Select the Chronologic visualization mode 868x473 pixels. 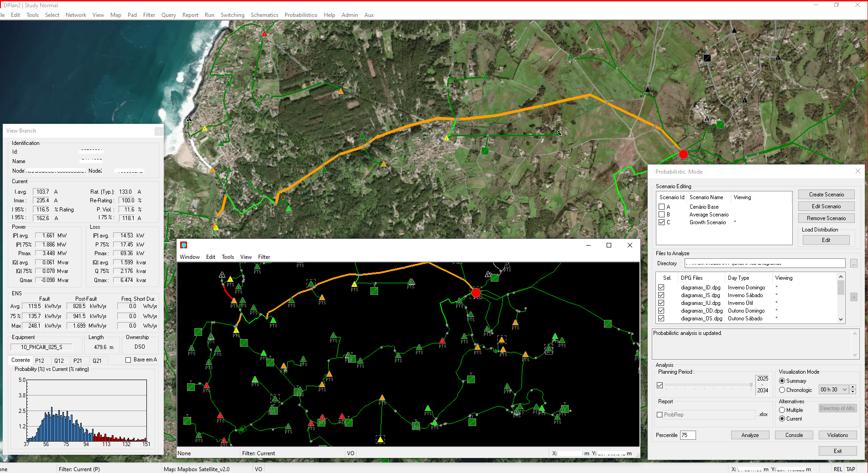(782, 390)
